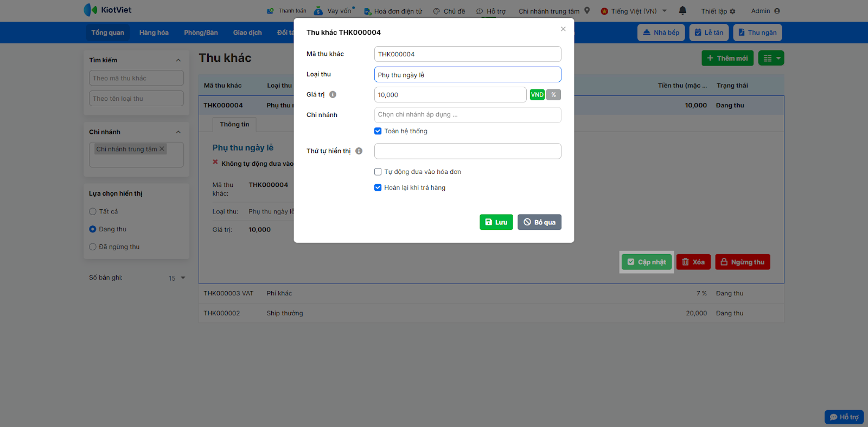
Task: Click the Chủ đề theme palette icon
Action: (436, 11)
